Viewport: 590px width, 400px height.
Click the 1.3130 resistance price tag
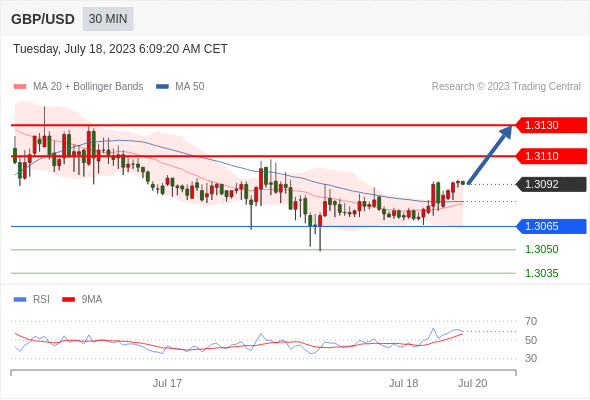(550, 125)
